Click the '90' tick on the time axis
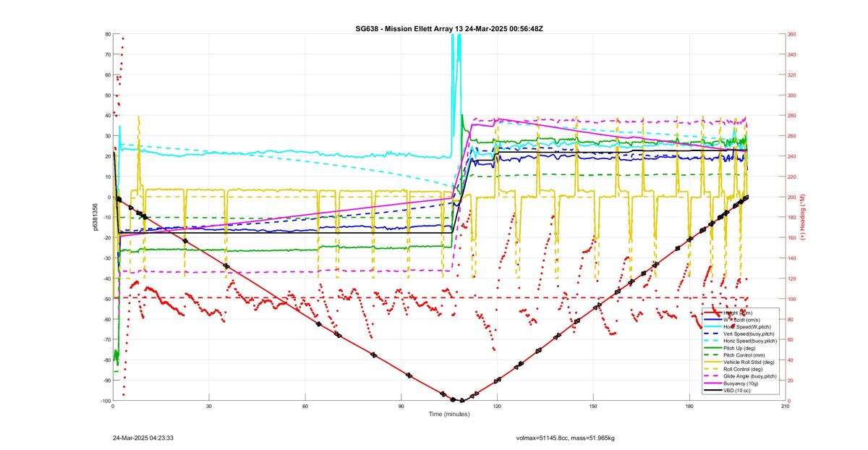The width and height of the screenshot is (868, 450). [401, 407]
